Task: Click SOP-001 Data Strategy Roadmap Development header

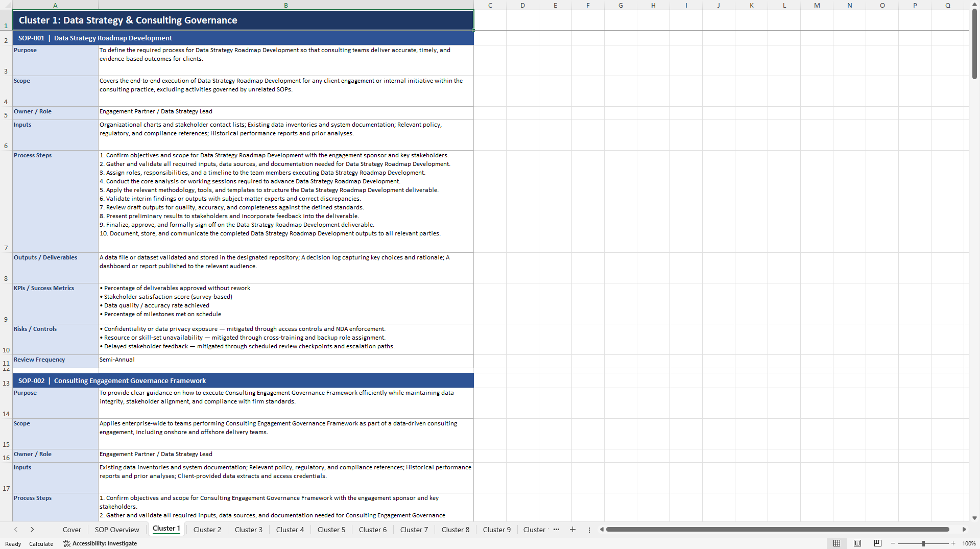Action: [243, 38]
